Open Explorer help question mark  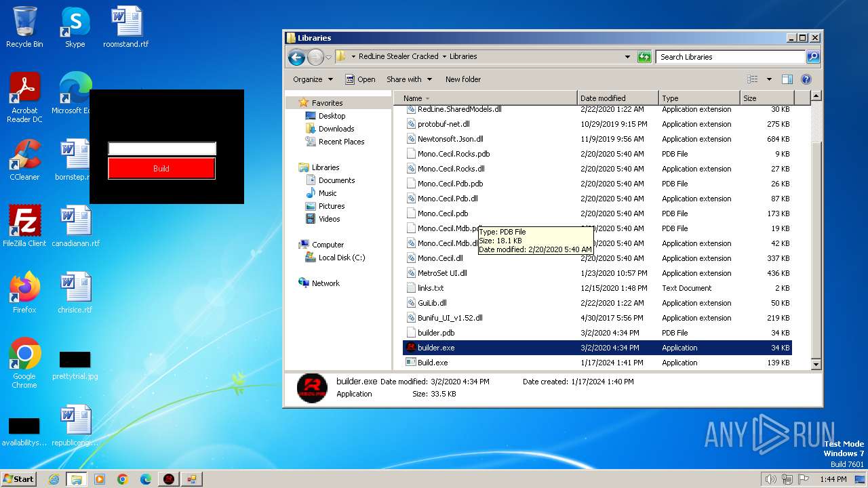pos(806,79)
